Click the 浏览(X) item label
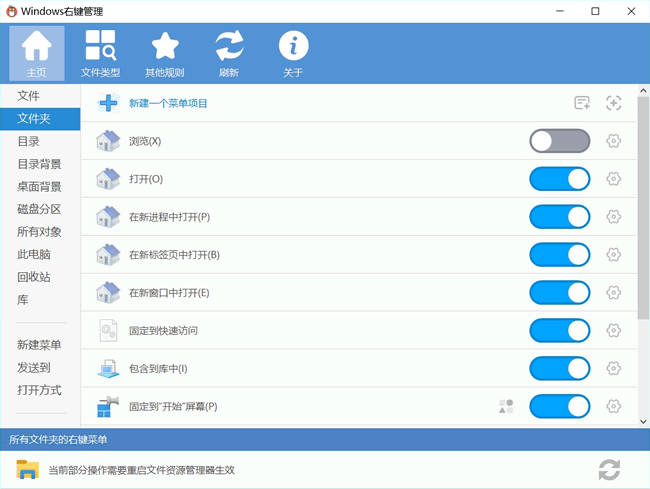The image size is (650, 489). click(x=145, y=141)
